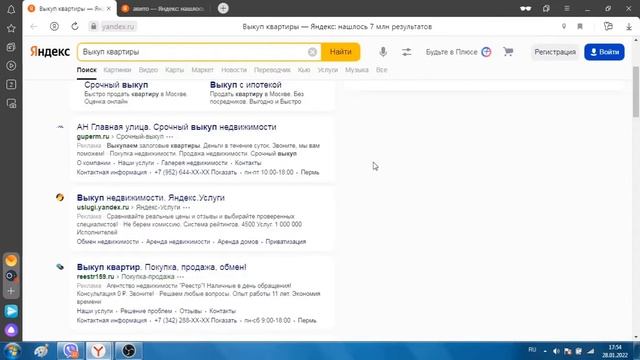Click the Регистрация button
640x360 pixels.
pyautogui.click(x=555, y=52)
